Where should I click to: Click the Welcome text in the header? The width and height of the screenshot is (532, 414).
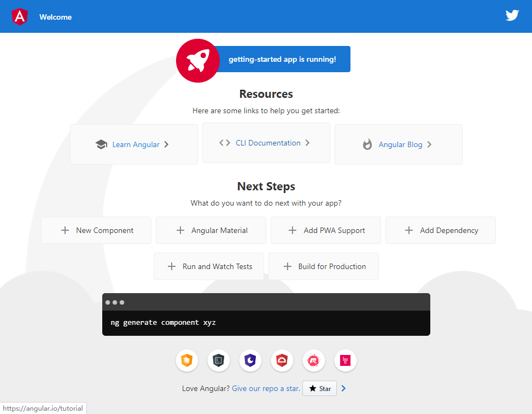[55, 17]
